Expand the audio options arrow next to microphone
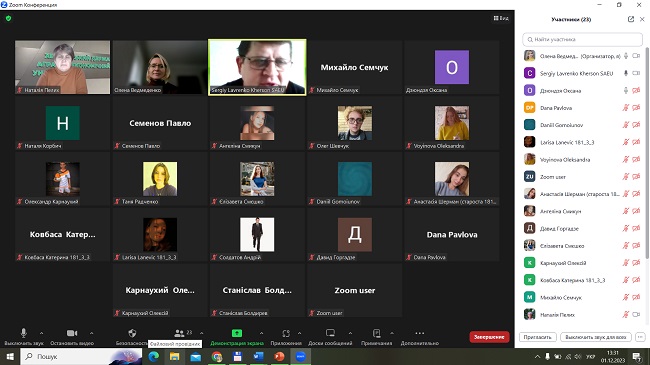 tap(41, 333)
